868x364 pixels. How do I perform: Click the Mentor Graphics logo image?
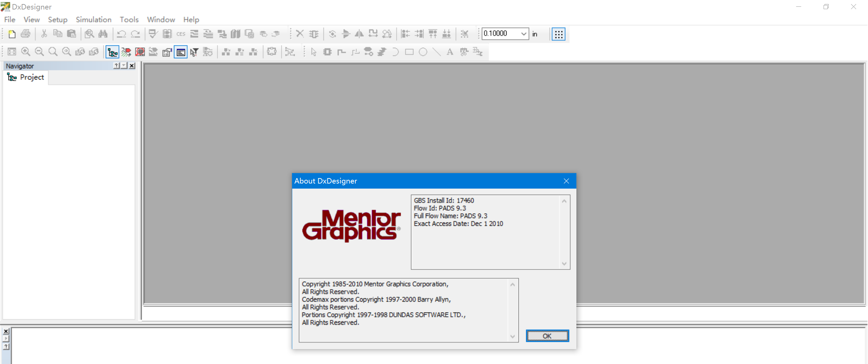tap(352, 226)
